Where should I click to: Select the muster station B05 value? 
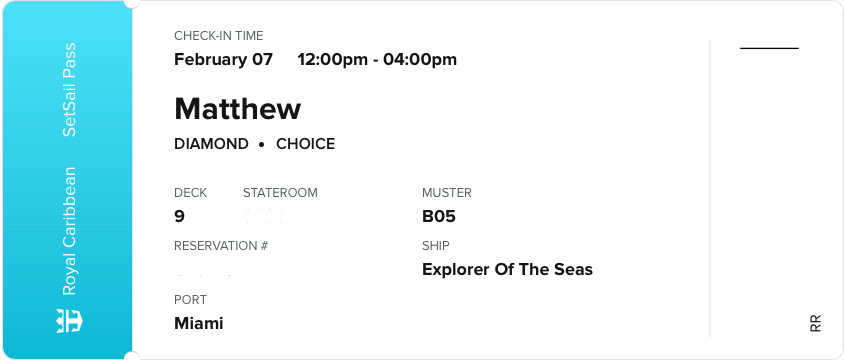439,217
